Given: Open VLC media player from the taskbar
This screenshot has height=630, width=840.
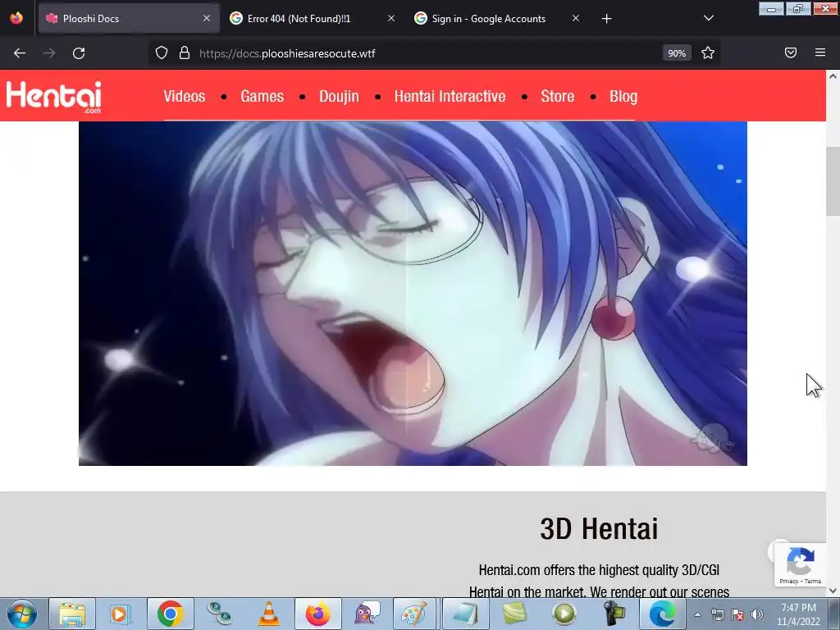Looking at the screenshot, I should point(268,614).
